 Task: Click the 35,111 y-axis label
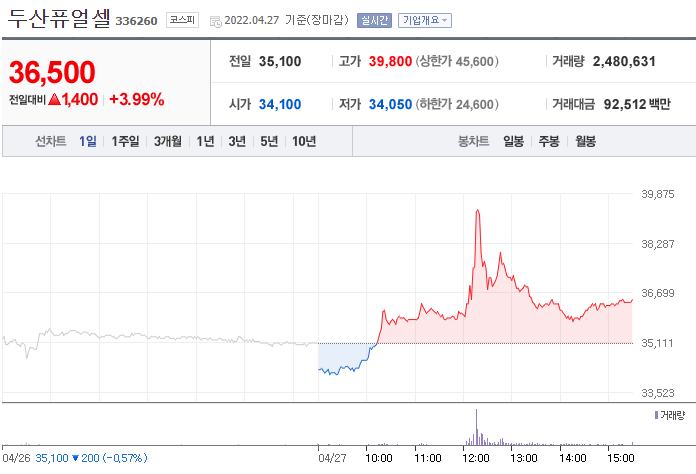657,343
